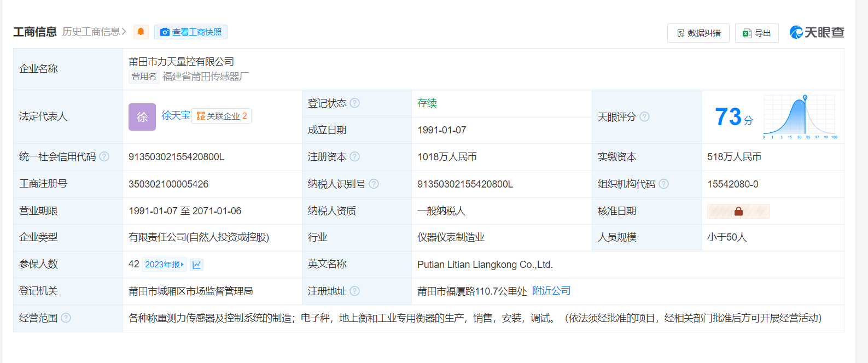Export data with the 导出 button

(757, 33)
